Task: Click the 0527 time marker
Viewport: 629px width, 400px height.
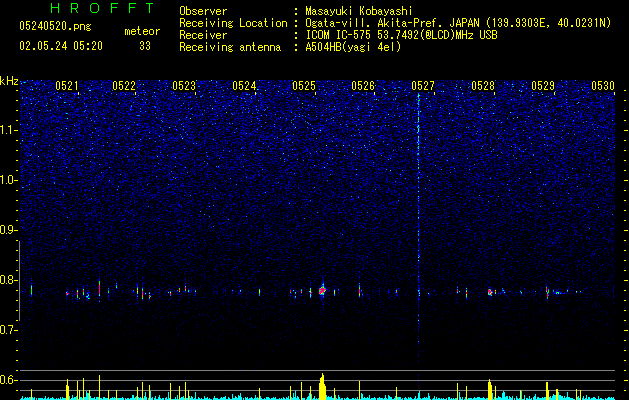Action: [423, 86]
